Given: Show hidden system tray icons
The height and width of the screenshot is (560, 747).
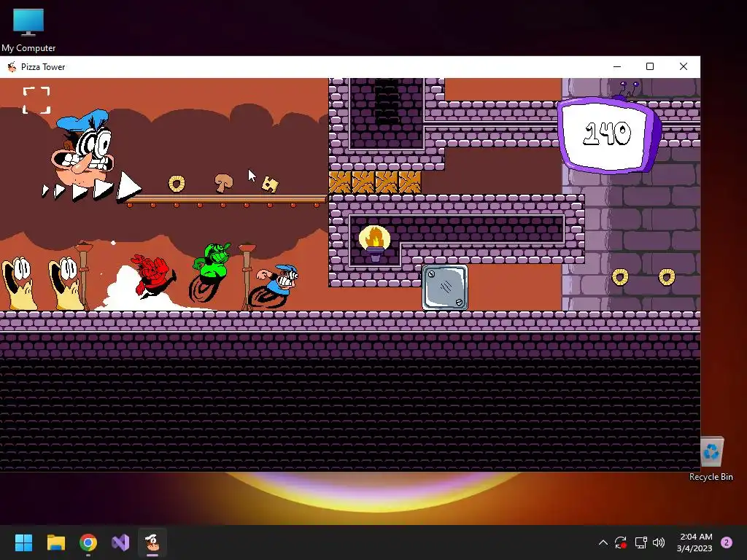Looking at the screenshot, I should coord(603,542).
